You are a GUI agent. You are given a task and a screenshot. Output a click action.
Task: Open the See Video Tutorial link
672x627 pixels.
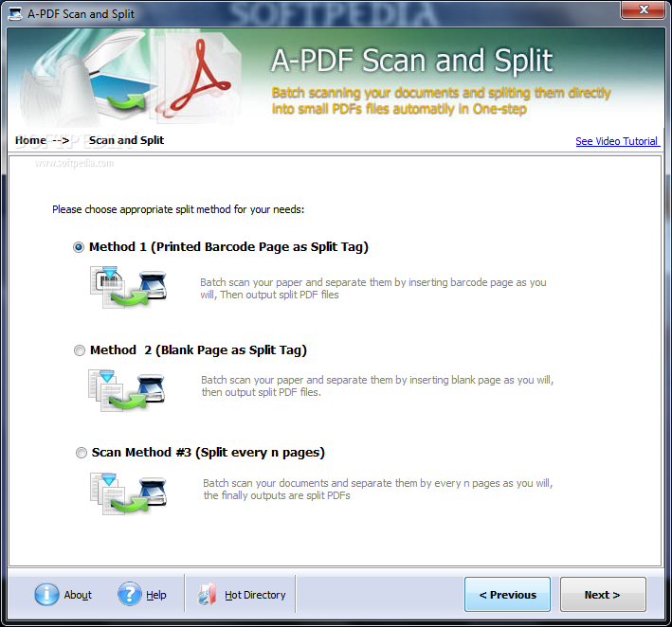click(616, 141)
